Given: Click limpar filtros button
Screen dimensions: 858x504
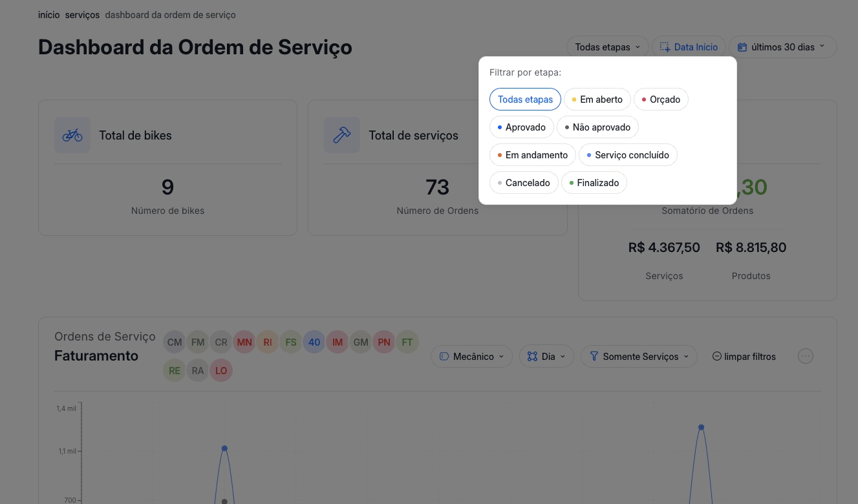Looking at the screenshot, I should pos(744,357).
